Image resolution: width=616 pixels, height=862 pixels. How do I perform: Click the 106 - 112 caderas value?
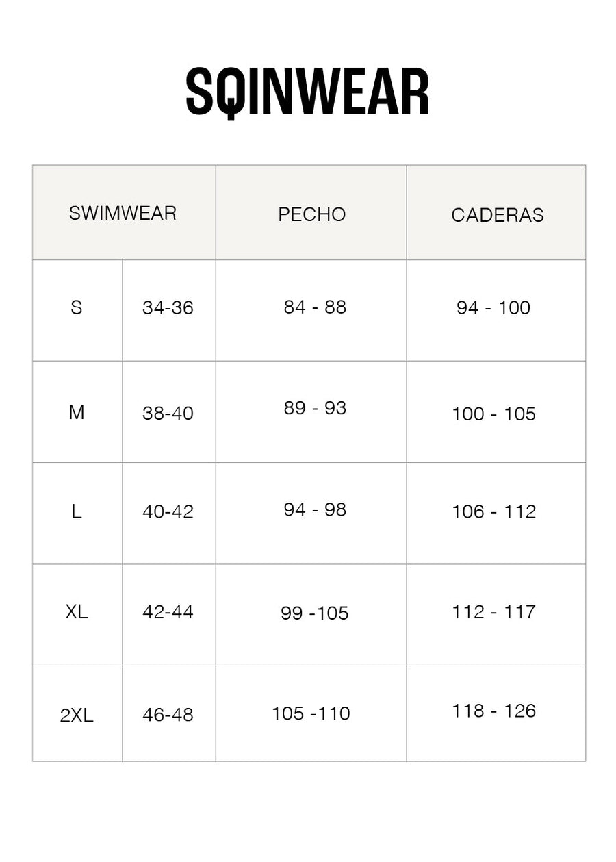click(493, 511)
